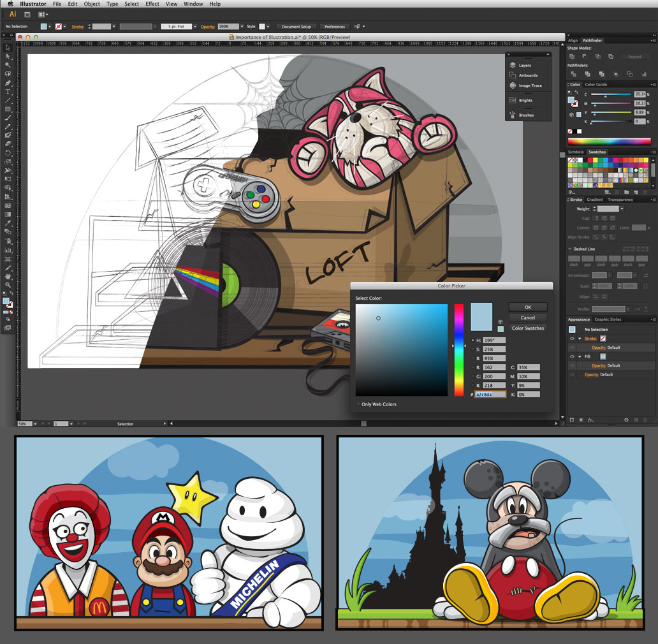Image resolution: width=658 pixels, height=644 pixels.
Task: Select the Zoom magnifier tool
Action: (x=8, y=285)
